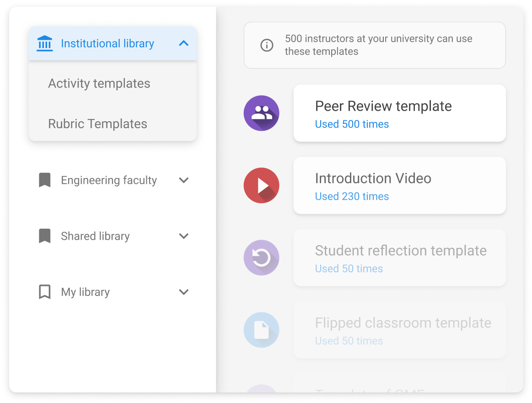This screenshot has height=403, width=532.
Task: Expand the My library section
Action: [x=184, y=291]
